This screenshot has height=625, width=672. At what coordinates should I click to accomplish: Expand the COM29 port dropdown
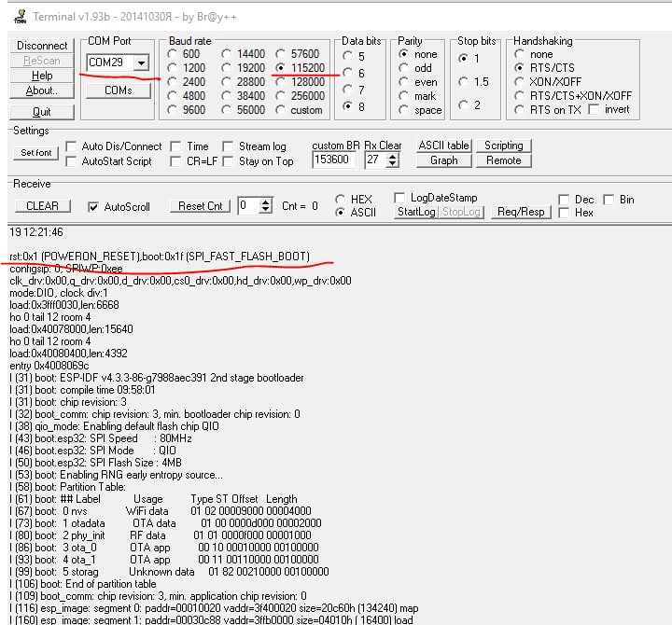141,63
